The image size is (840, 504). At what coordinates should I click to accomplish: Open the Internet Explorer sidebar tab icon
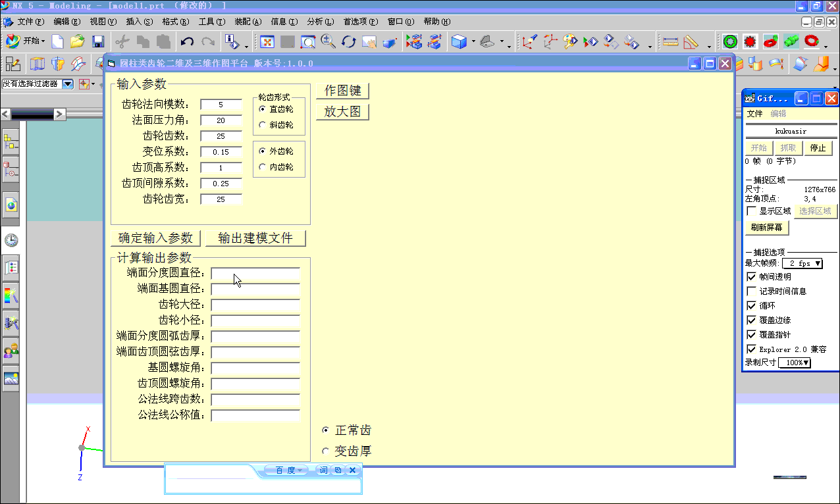[11, 205]
